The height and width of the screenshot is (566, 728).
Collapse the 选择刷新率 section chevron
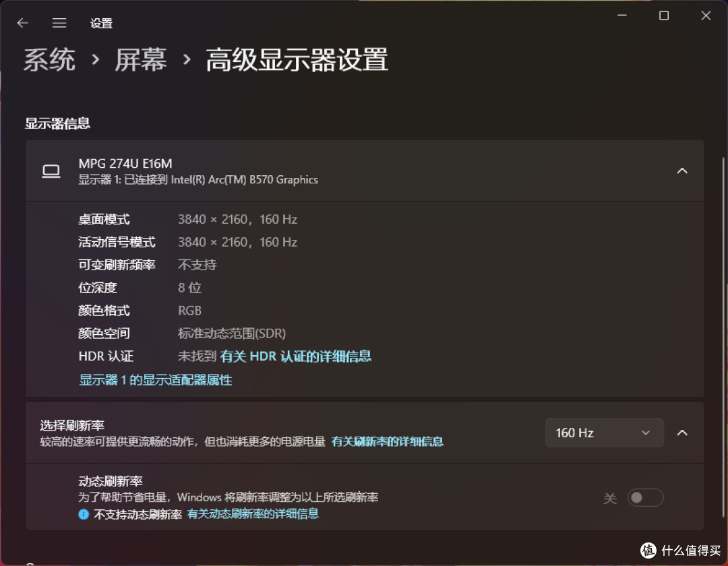pyautogui.click(x=682, y=433)
